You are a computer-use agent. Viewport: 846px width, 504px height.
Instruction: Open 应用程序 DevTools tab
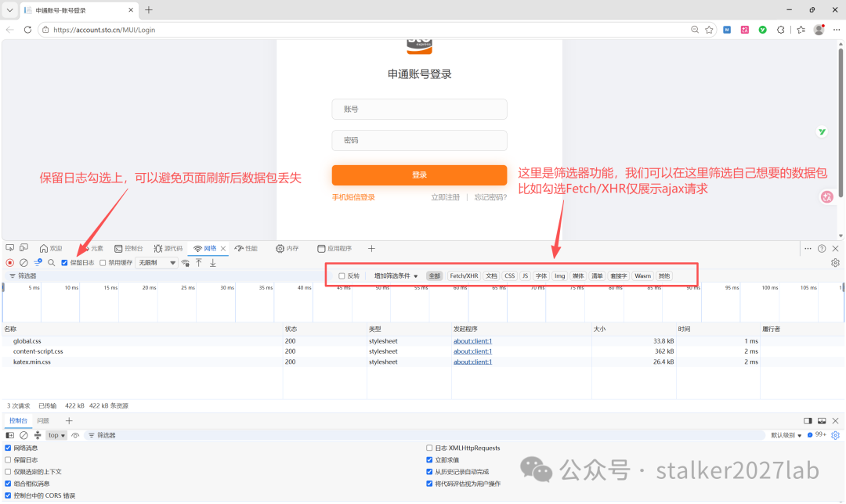point(334,249)
